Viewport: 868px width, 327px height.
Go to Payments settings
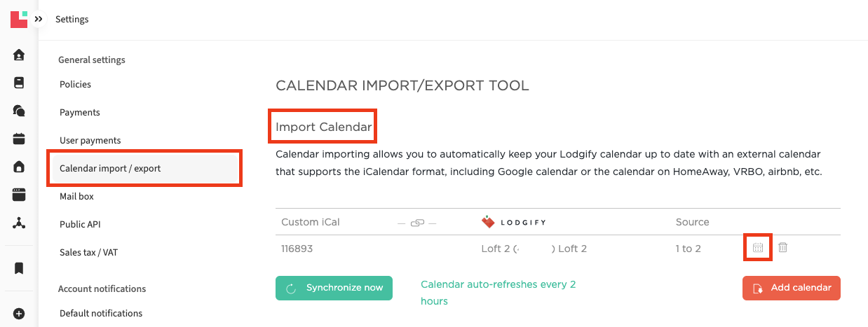(x=80, y=113)
